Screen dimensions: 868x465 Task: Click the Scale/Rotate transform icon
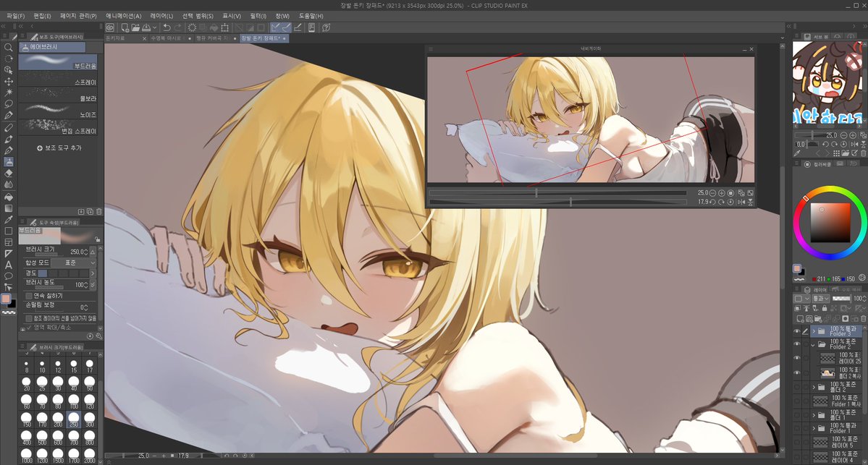point(224,27)
